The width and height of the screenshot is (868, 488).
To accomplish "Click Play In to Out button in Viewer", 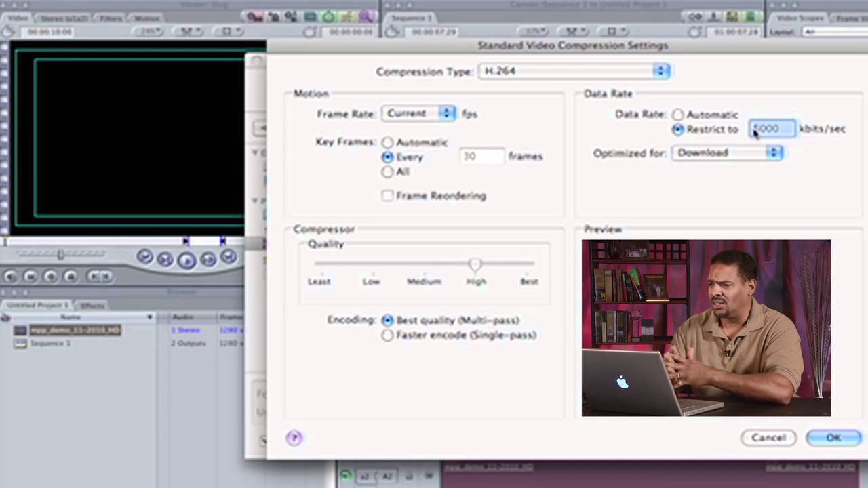I will point(165,259).
